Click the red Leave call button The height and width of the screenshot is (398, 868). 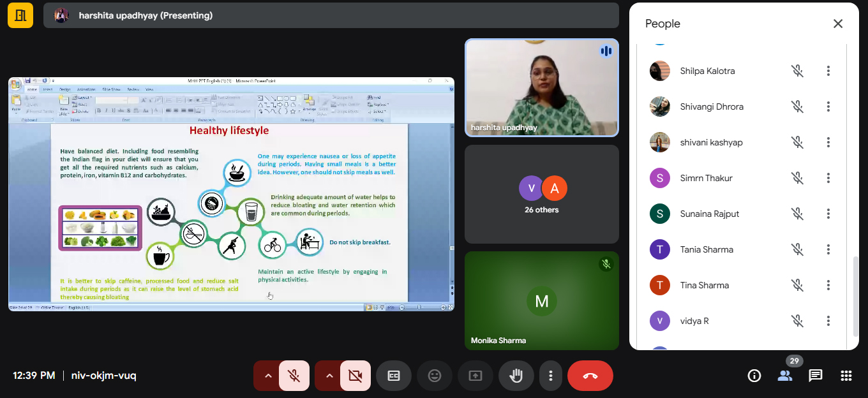point(590,376)
